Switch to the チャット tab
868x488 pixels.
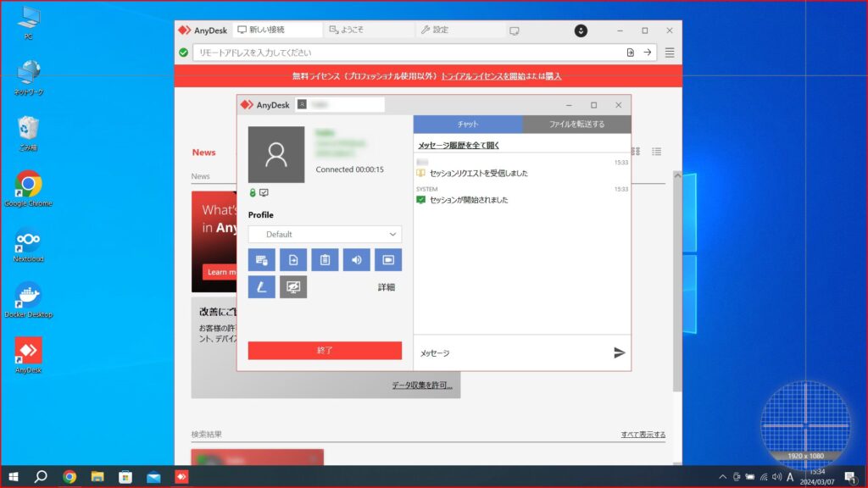tap(468, 124)
